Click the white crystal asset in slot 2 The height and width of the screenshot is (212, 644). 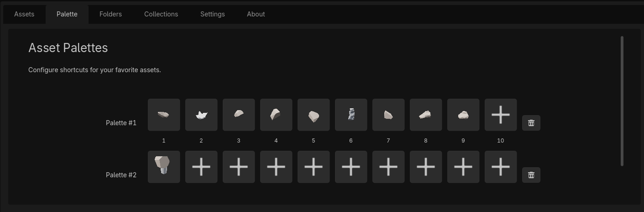[x=201, y=115]
